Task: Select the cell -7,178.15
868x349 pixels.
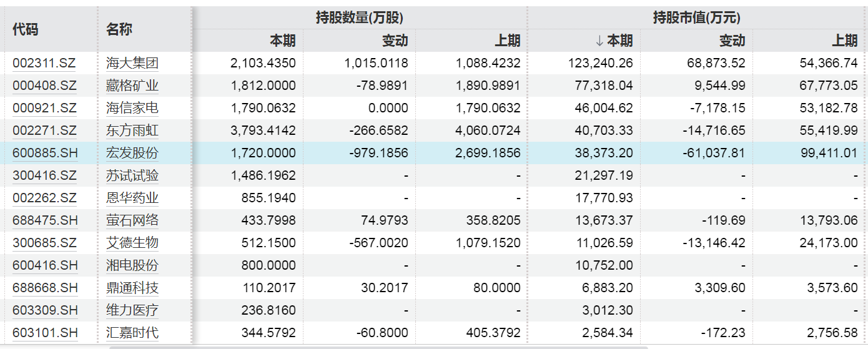Action: (718, 108)
